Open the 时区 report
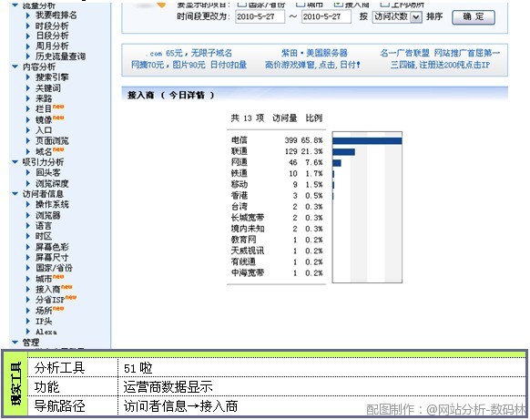 pos(44,236)
